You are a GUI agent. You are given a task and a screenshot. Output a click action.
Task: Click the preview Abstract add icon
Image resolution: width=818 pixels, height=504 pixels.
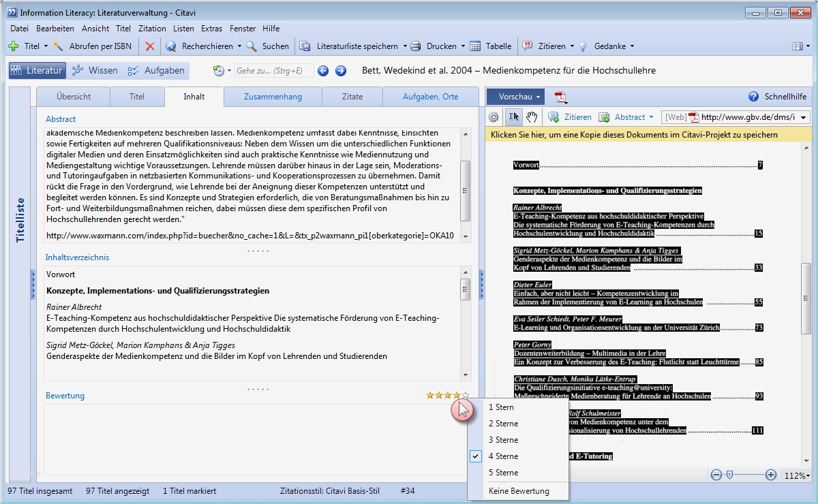coord(604,117)
